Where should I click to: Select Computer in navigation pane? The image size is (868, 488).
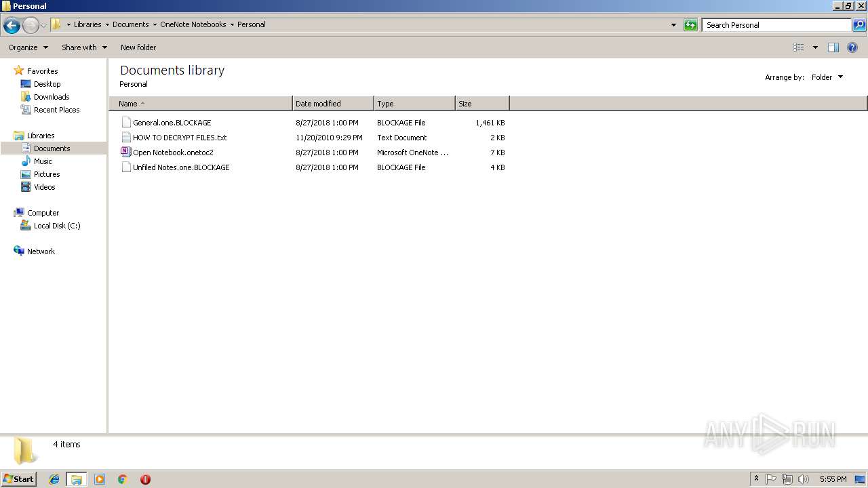[x=43, y=213]
